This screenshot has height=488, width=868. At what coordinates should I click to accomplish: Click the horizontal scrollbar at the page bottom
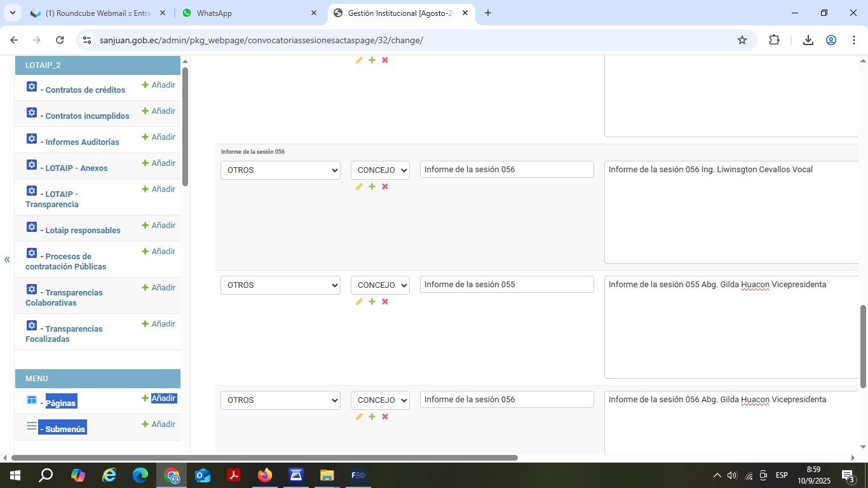[264, 457]
